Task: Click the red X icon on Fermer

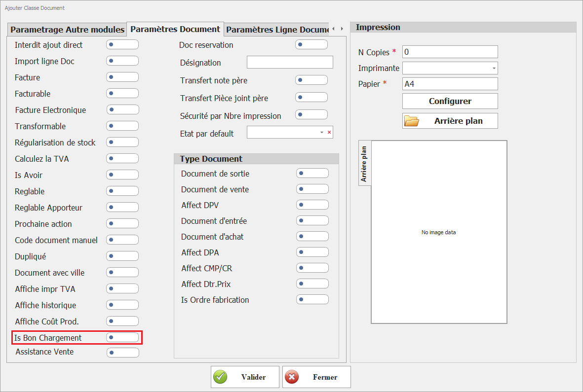Action: coord(292,377)
